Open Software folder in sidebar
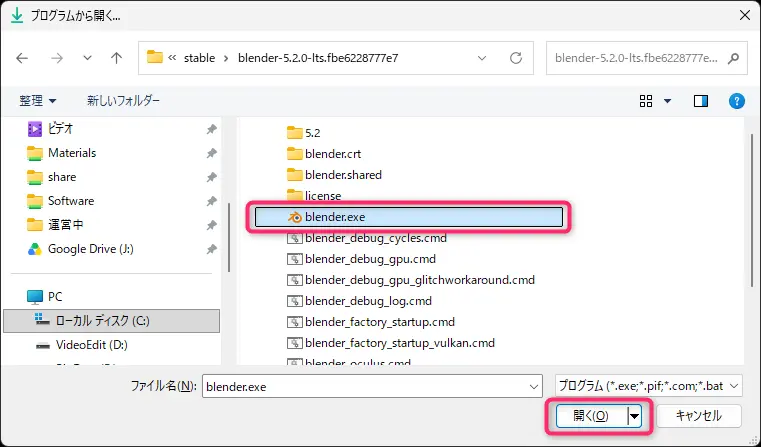The width and height of the screenshot is (761, 447). (71, 201)
